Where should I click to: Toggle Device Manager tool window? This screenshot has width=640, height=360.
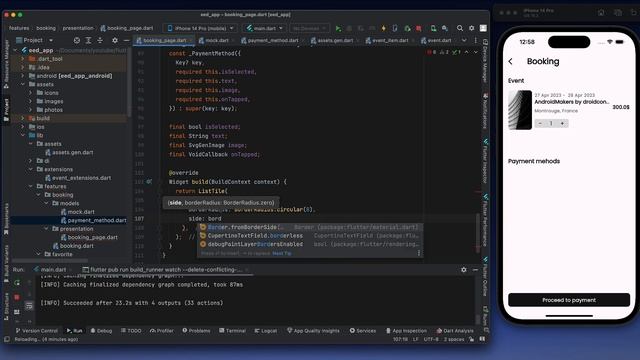pos(485,60)
